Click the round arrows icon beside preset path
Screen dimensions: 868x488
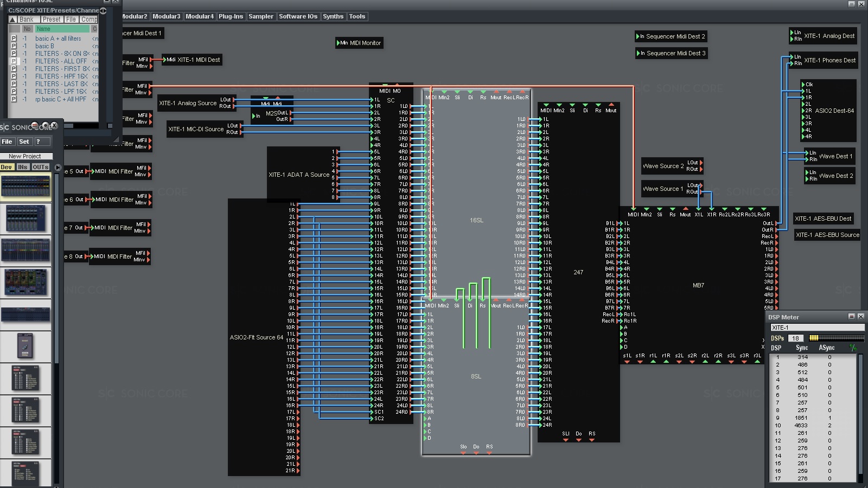click(103, 10)
